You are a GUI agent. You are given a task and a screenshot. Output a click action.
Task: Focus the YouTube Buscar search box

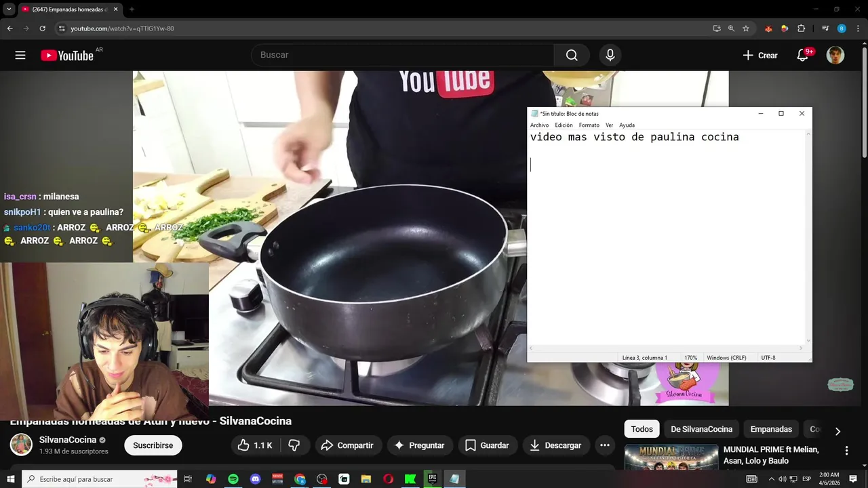point(403,56)
